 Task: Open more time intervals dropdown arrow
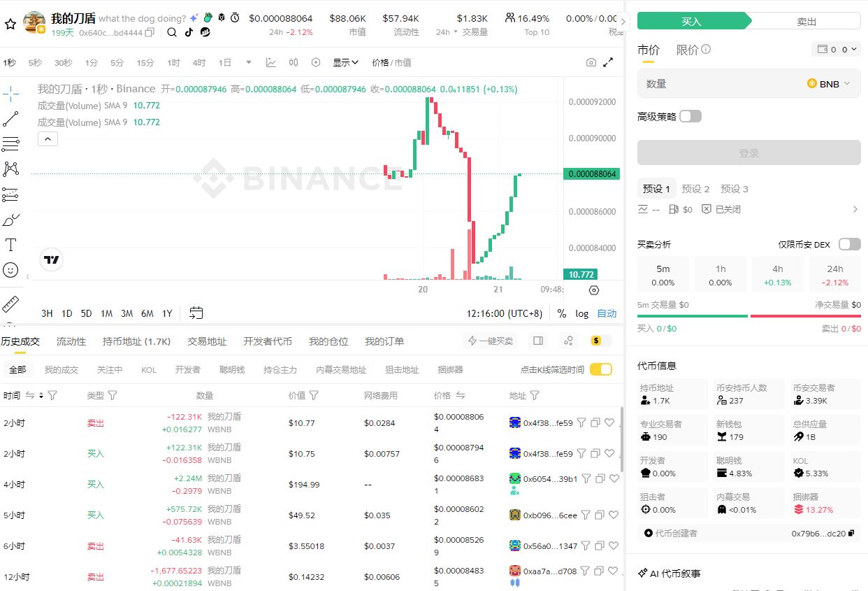(248, 62)
